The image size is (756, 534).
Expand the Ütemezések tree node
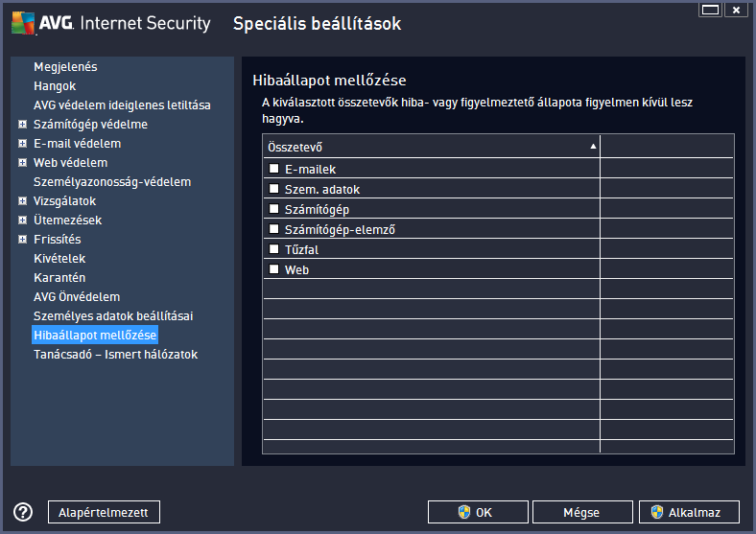click(x=22, y=221)
